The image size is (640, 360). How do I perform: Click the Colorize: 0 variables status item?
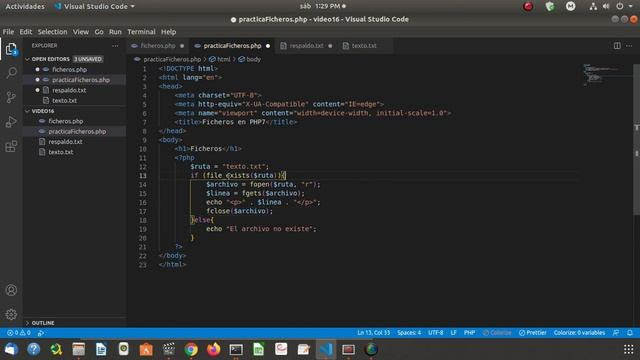(579, 333)
